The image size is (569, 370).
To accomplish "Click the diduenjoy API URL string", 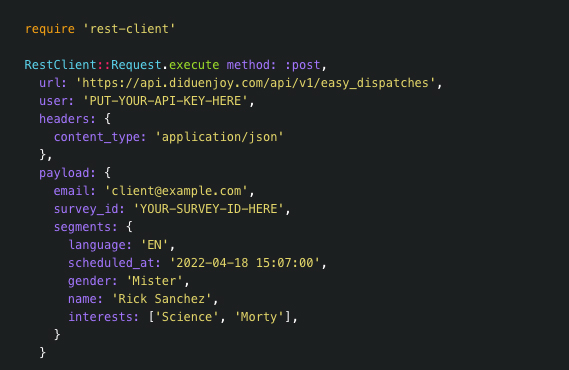I will pyautogui.click(x=255, y=83).
